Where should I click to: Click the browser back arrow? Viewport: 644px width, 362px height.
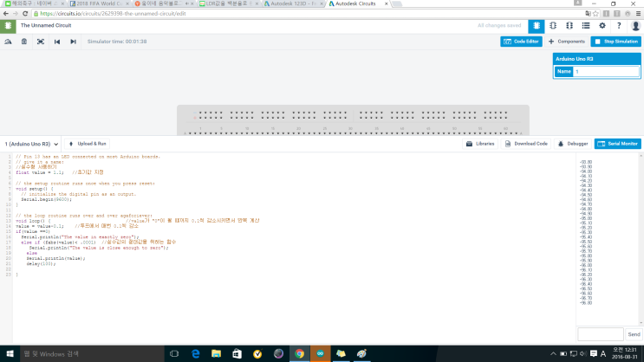click(x=6, y=14)
